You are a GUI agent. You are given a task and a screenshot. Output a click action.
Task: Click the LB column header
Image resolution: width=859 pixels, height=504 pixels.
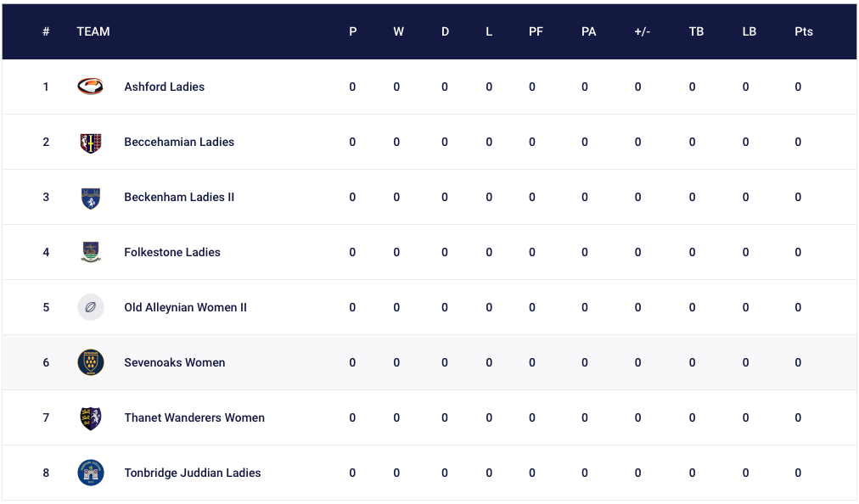tap(750, 31)
